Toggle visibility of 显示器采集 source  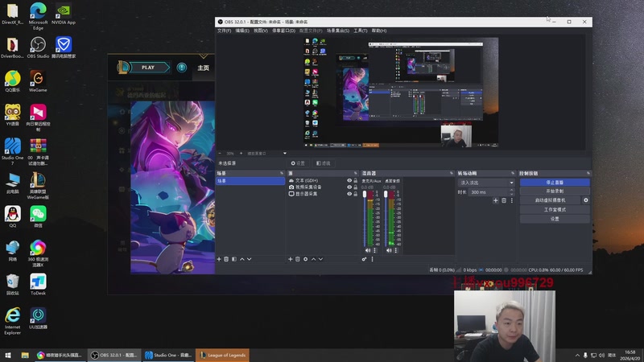pyautogui.click(x=349, y=194)
